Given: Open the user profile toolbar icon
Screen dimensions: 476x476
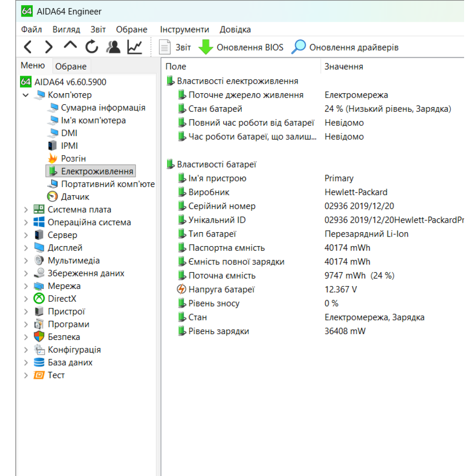Looking at the screenshot, I should point(113,47).
